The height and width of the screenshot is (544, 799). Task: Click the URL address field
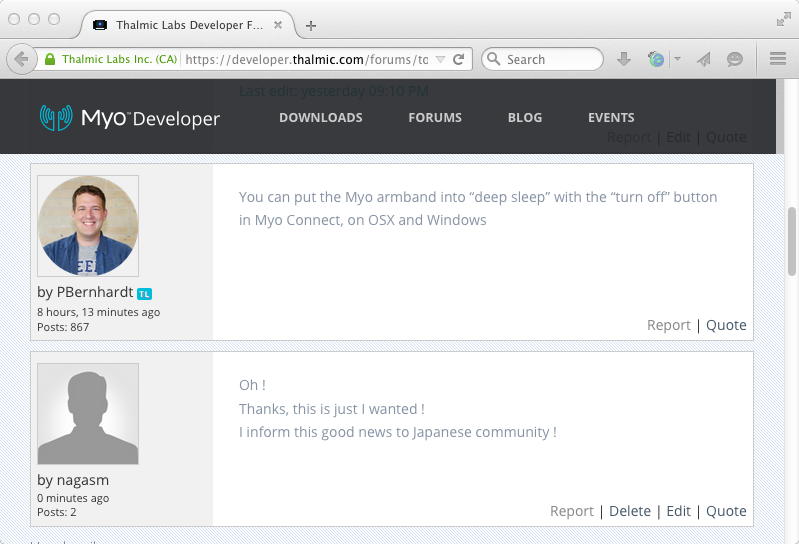pos(307,60)
